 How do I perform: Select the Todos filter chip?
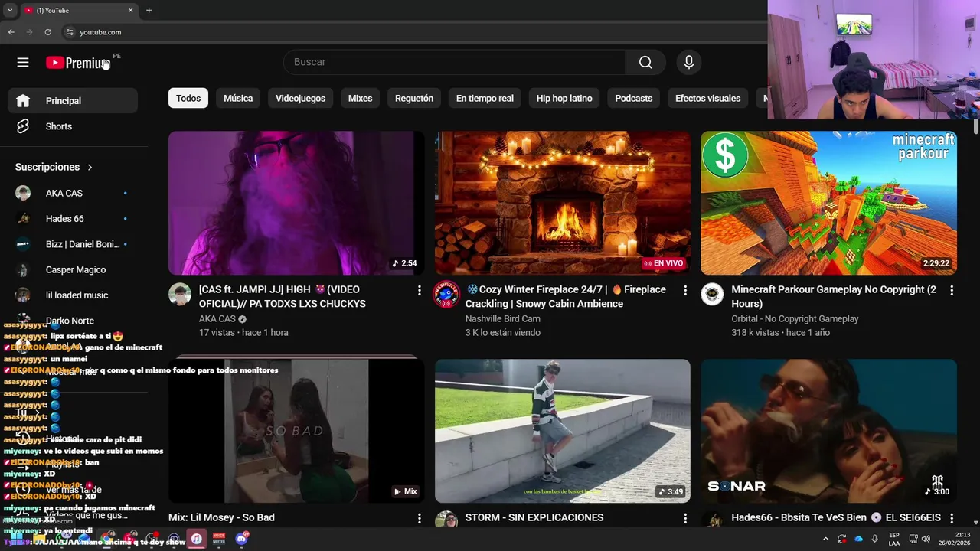[x=188, y=98]
